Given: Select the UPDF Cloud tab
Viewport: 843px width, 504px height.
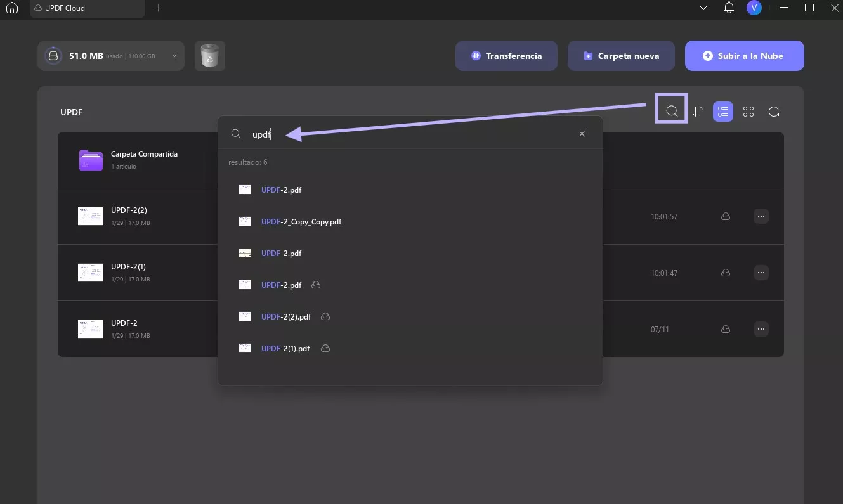Looking at the screenshot, I should click(87, 8).
